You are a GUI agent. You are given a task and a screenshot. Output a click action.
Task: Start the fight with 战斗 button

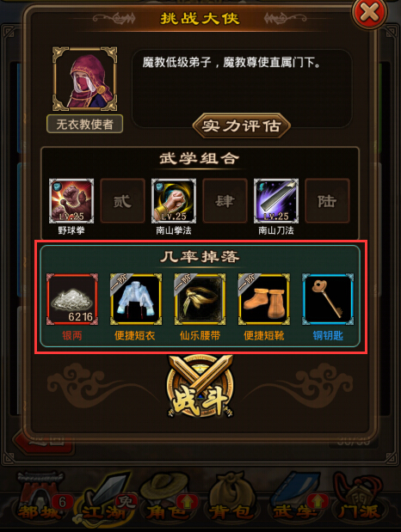pyautogui.click(x=200, y=387)
